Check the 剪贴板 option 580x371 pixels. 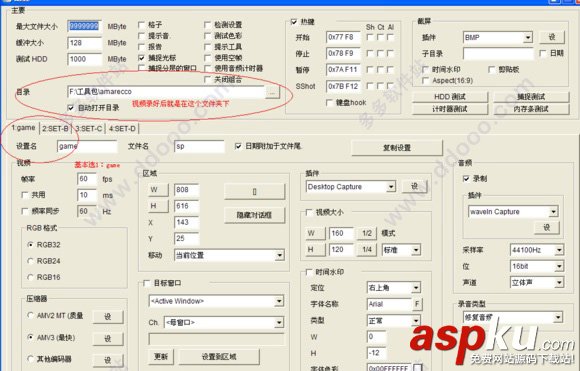[492, 69]
